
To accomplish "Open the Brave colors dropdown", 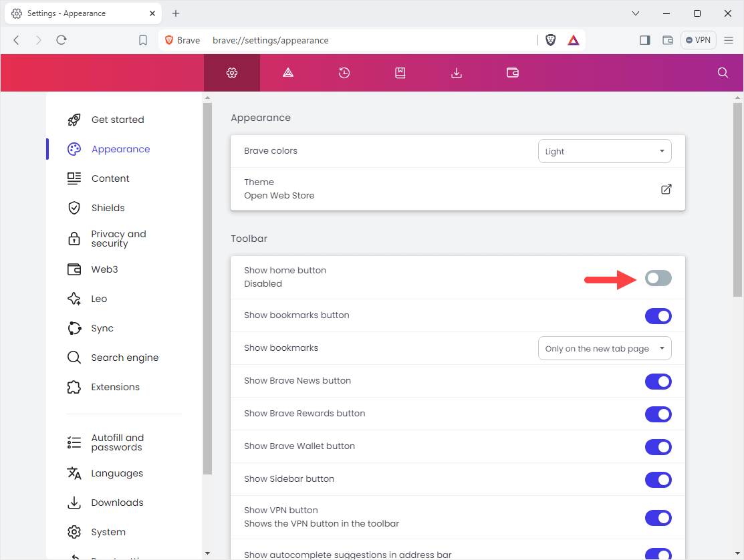I will (x=604, y=151).
